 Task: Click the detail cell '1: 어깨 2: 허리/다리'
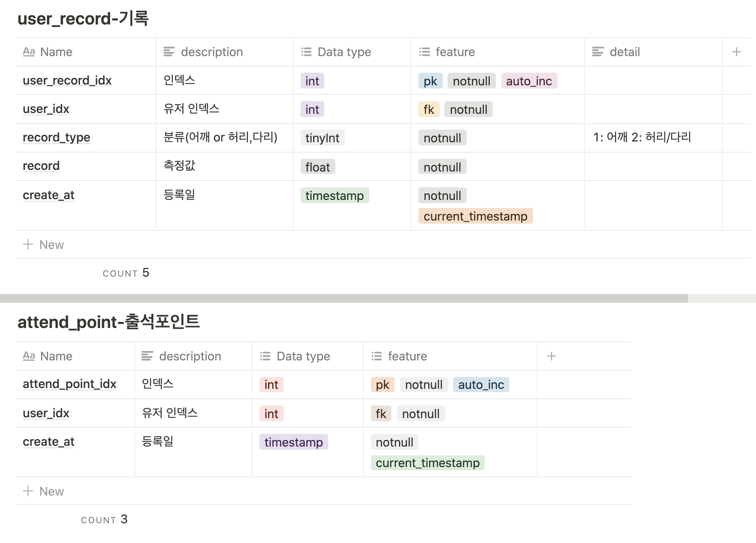642,137
